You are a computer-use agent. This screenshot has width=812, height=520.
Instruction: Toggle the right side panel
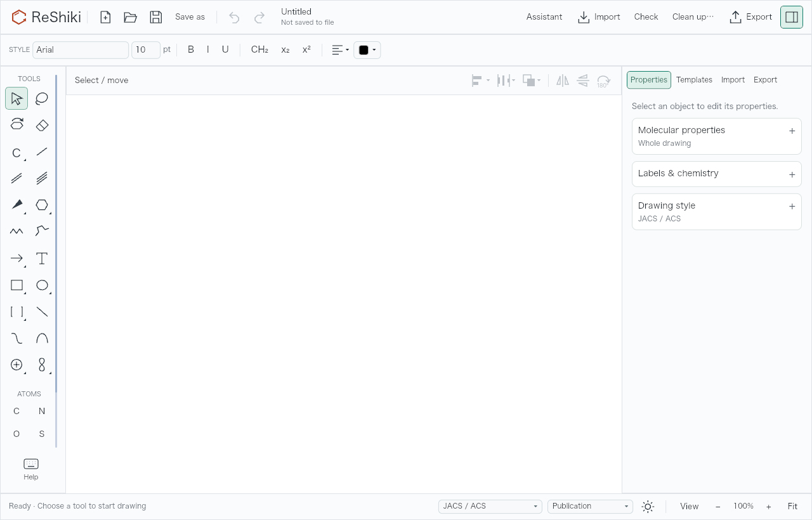(x=792, y=17)
